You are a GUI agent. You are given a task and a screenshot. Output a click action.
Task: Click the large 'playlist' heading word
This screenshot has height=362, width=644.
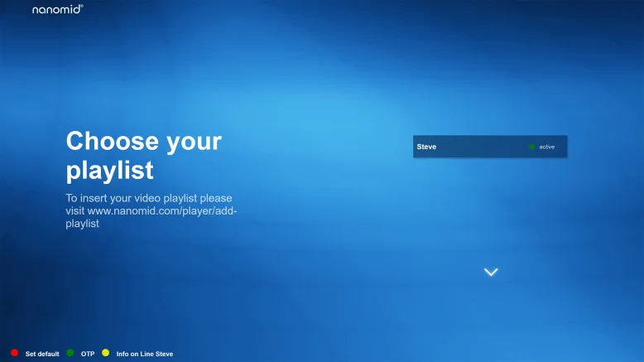(109, 170)
